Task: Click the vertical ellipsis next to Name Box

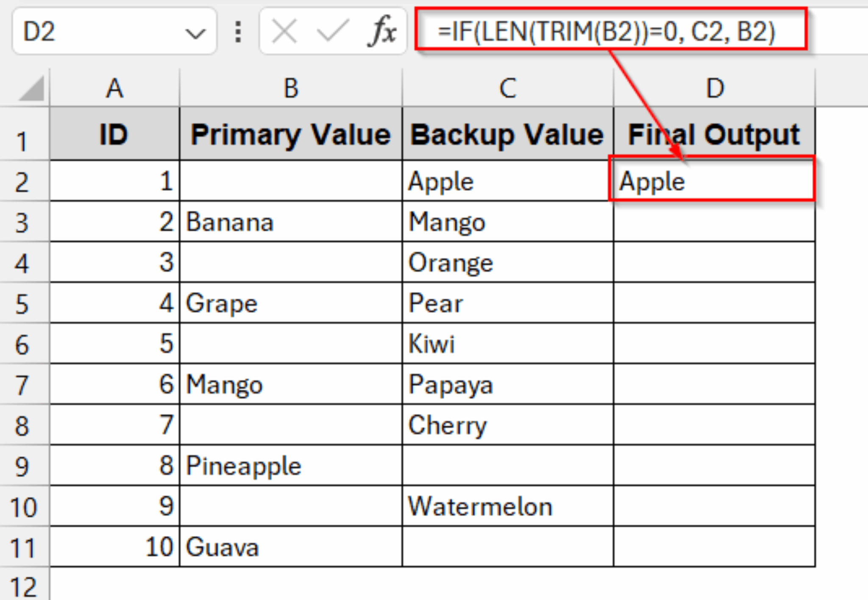Action: point(237,32)
